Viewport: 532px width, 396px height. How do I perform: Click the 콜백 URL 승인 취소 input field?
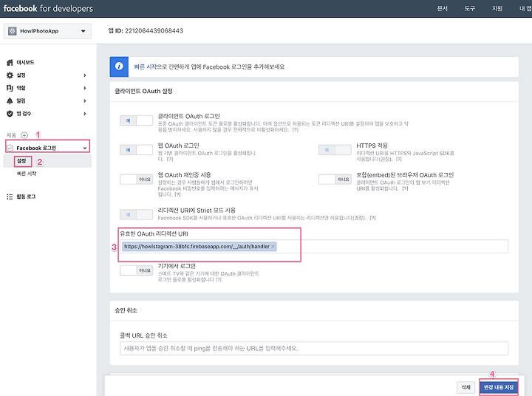click(x=314, y=349)
